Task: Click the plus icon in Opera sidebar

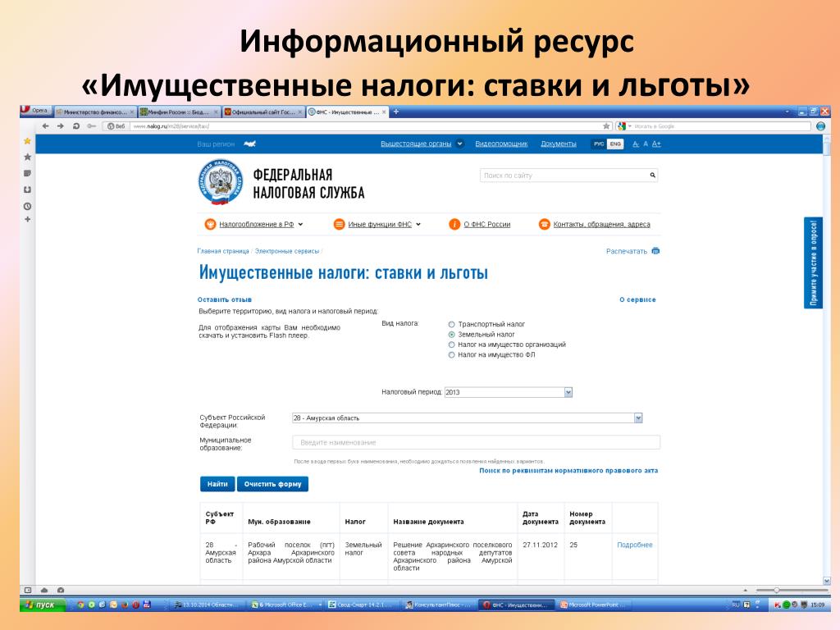Action: tap(27, 219)
